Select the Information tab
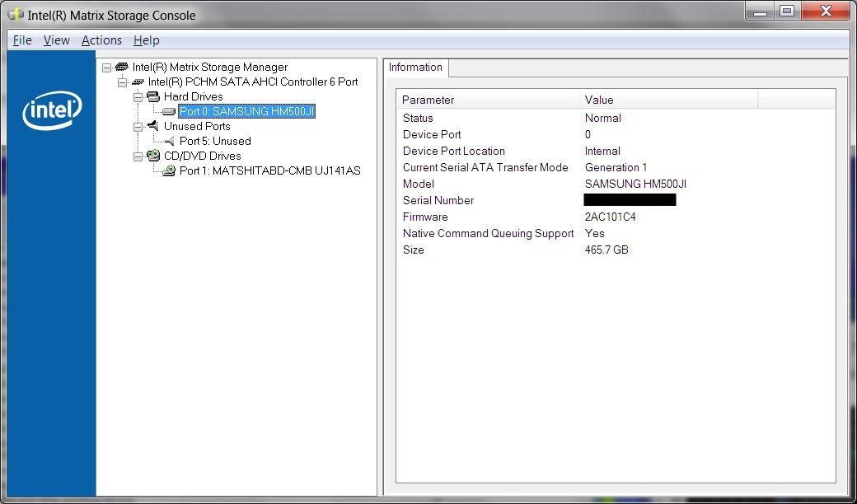 point(415,68)
